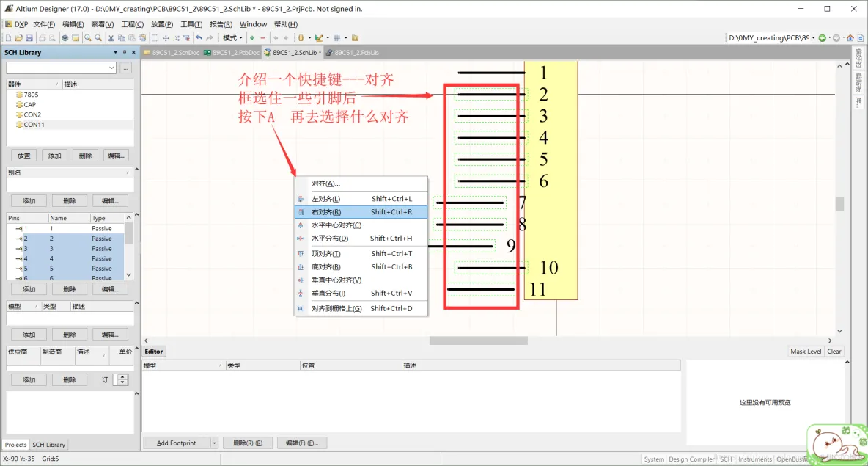Click the Save floppy disk icon

click(29, 38)
